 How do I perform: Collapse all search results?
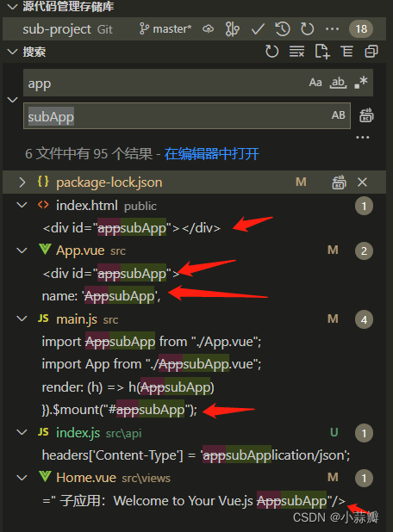coord(371,52)
